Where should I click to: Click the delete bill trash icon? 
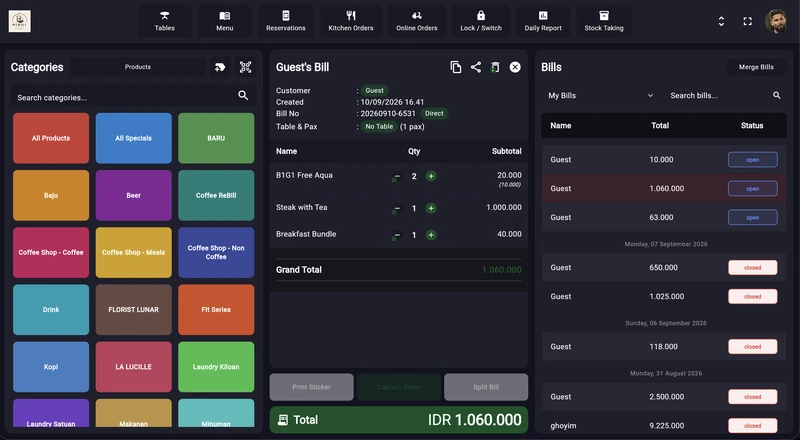click(x=495, y=67)
